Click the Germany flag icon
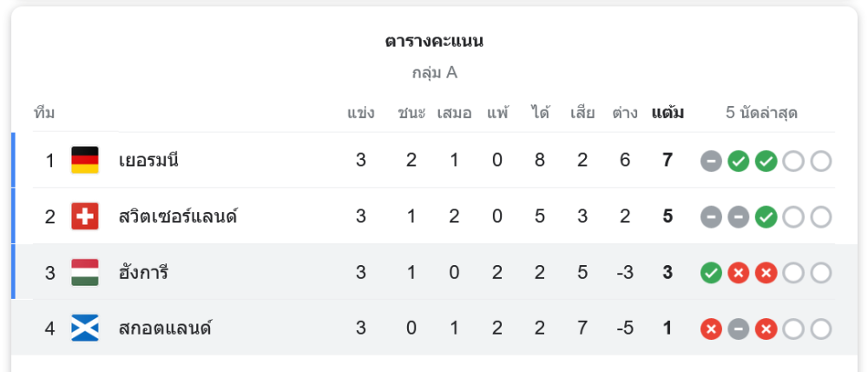This screenshot has width=868, height=372. 84,160
